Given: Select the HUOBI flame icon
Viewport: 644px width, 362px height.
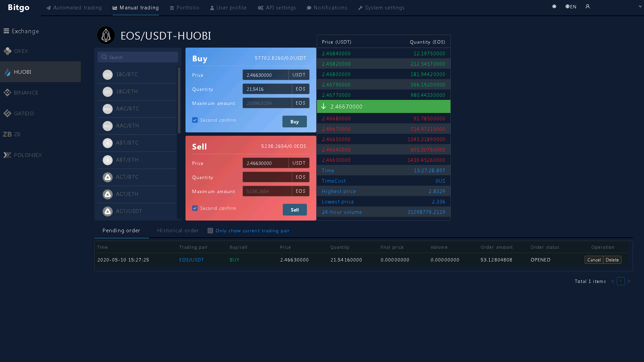Looking at the screenshot, I should click(7, 72).
